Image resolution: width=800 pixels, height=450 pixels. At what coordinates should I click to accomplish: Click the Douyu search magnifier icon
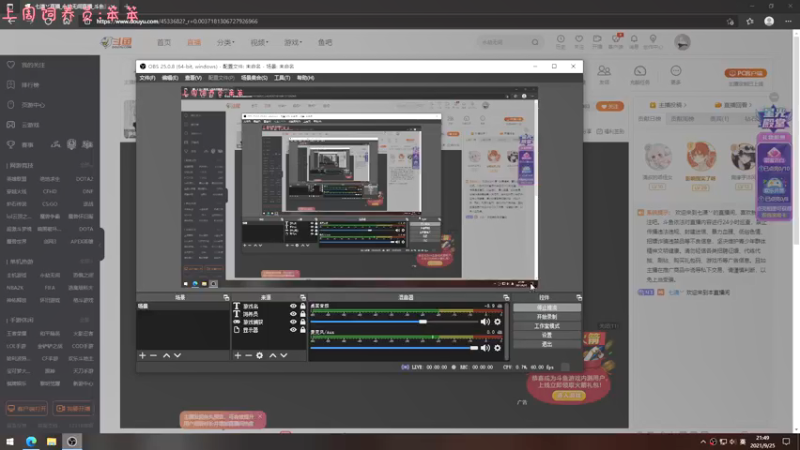click(x=535, y=42)
